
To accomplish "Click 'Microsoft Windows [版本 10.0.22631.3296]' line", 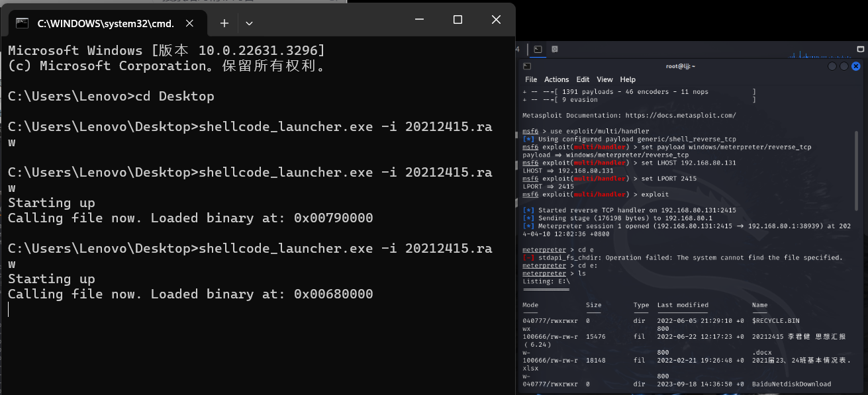I will (x=166, y=50).
